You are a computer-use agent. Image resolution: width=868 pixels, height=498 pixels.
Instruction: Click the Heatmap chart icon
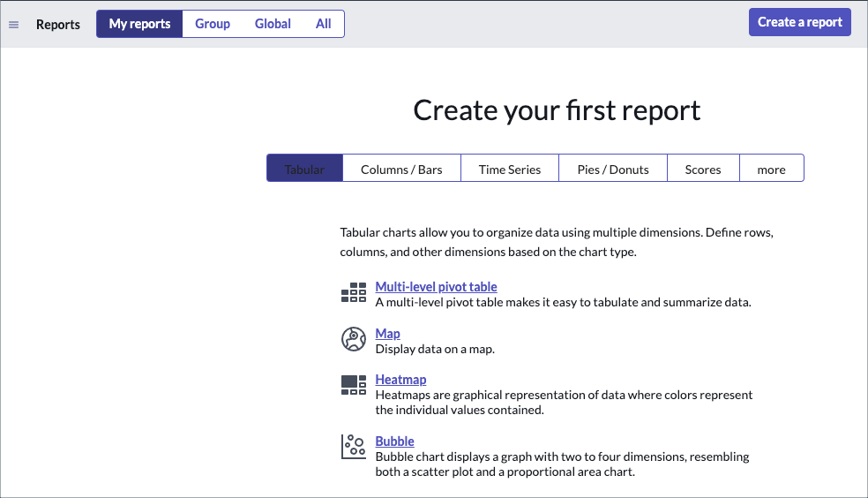coord(353,385)
